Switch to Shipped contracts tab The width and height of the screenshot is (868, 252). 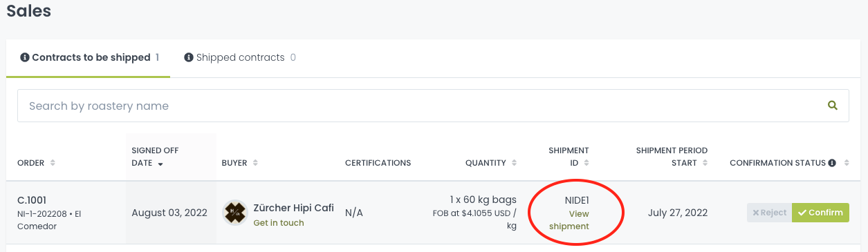pos(240,58)
